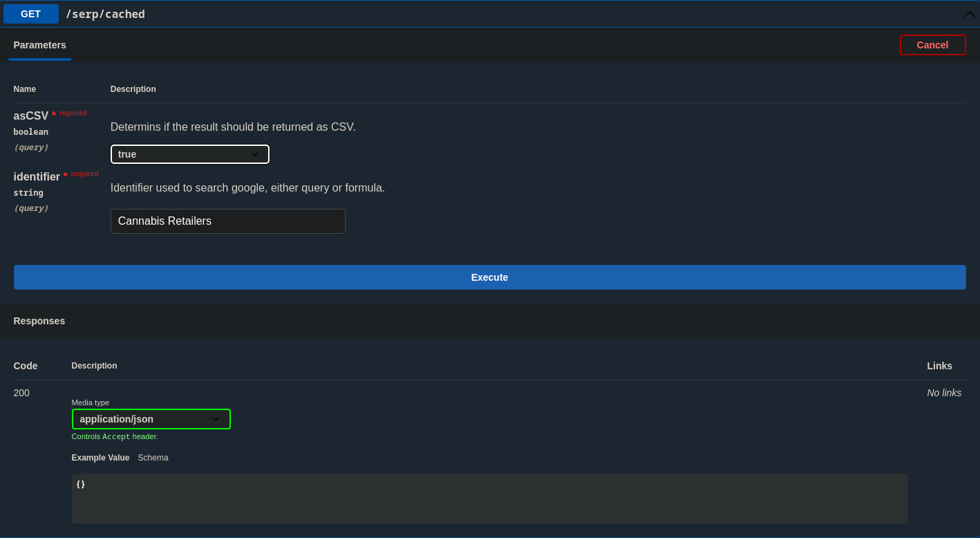Screen dimensions: 980x538
Task: Click the identifier parameter name
Action: tap(37, 177)
